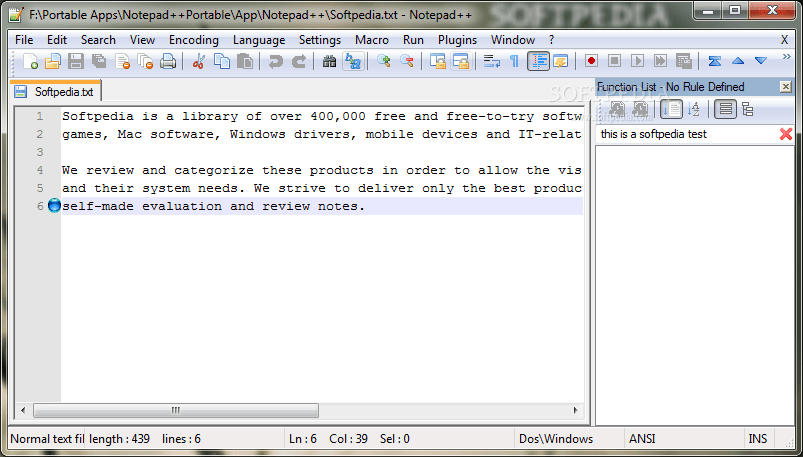The width and height of the screenshot is (803, 457).
Task: Click the blue up-triangle toolbar icon
Action: [x=737, y=61]
